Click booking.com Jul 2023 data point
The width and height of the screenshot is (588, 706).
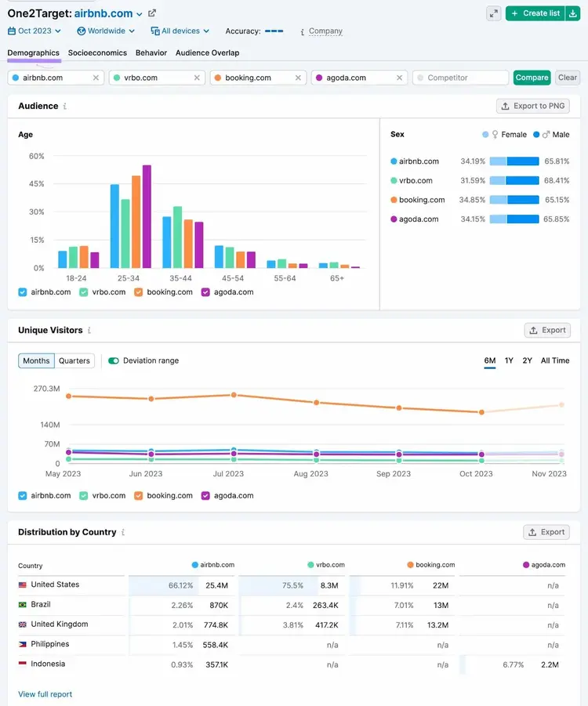[234, 395]
